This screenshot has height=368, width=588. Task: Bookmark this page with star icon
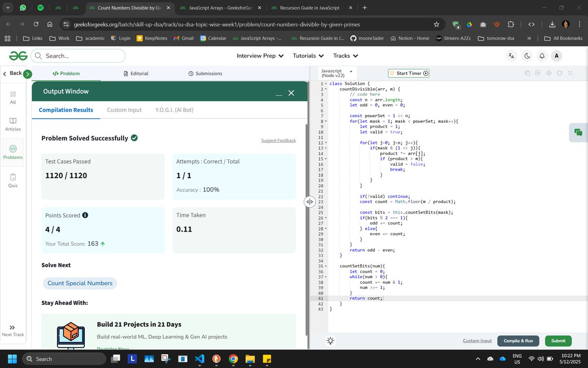pyautogui.click(x=436, y=24)
